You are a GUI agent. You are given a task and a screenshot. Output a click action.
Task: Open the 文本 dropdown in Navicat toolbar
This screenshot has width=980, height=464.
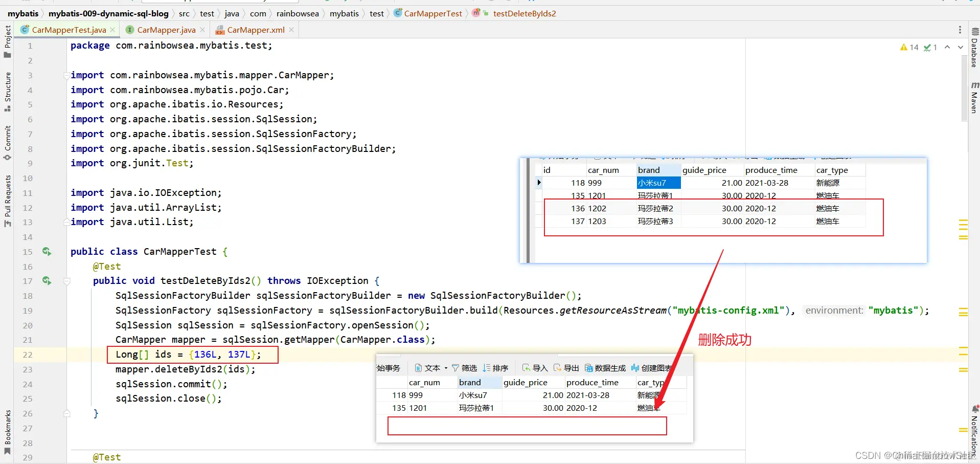point(431,368)
